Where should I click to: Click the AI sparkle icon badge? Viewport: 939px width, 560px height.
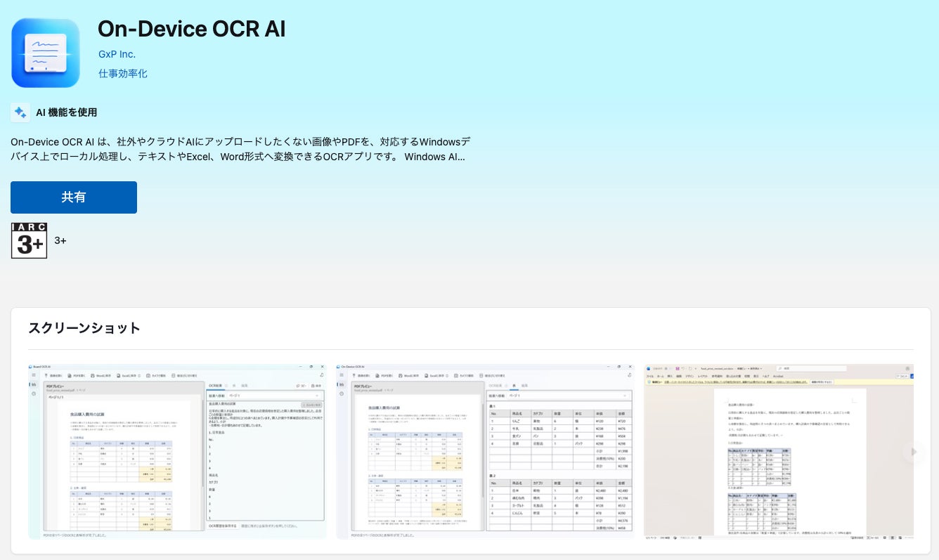pos(20,112)
